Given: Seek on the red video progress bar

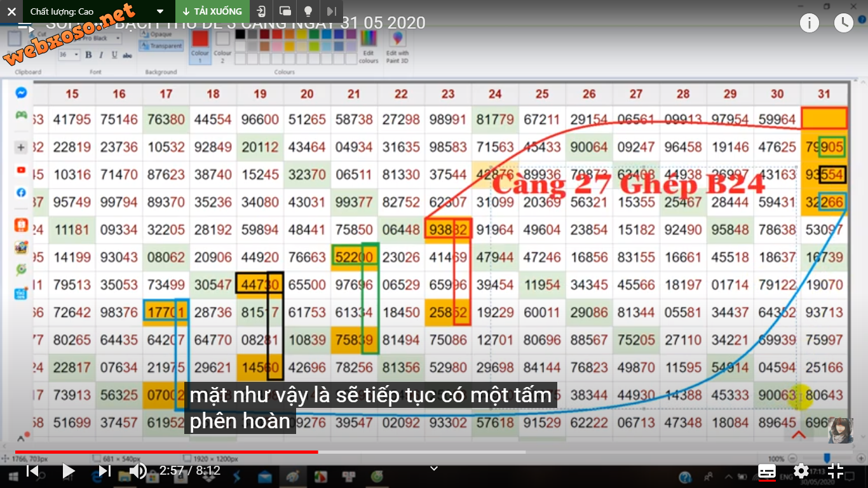Looking at the screenshot, I should coord(166,452).
